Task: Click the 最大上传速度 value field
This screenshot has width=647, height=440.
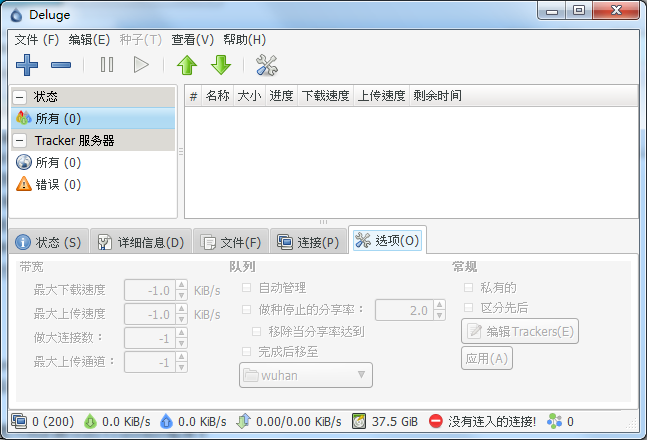Action: click(151, 315)
